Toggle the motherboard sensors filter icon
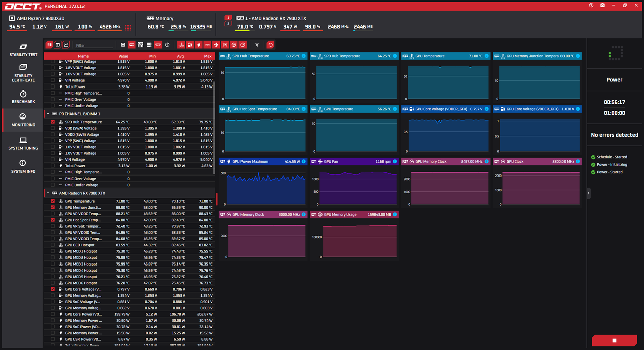Viewport: 644px width, 350px height. (140, 45)
